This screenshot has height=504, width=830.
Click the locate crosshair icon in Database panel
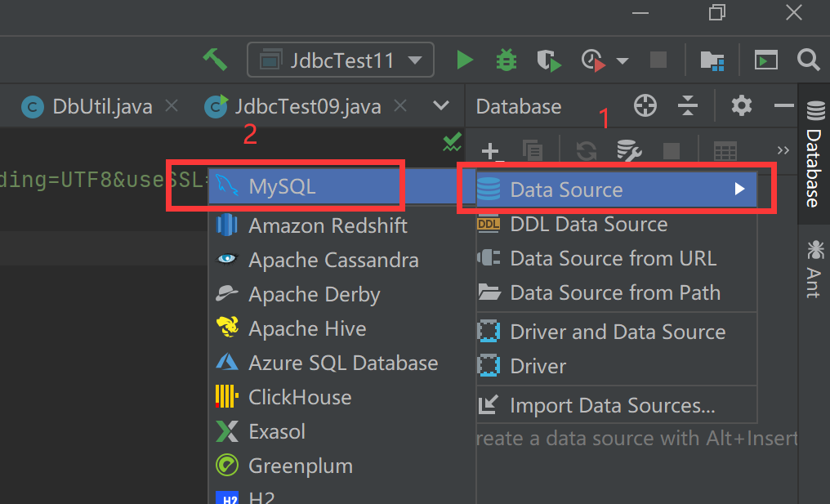point(645,105)
